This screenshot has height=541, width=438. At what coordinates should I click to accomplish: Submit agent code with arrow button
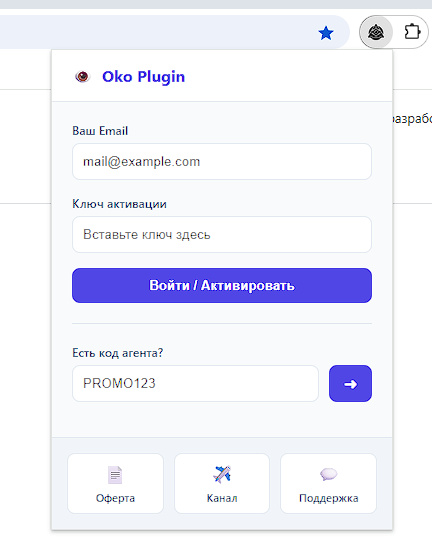pos(350,383)
